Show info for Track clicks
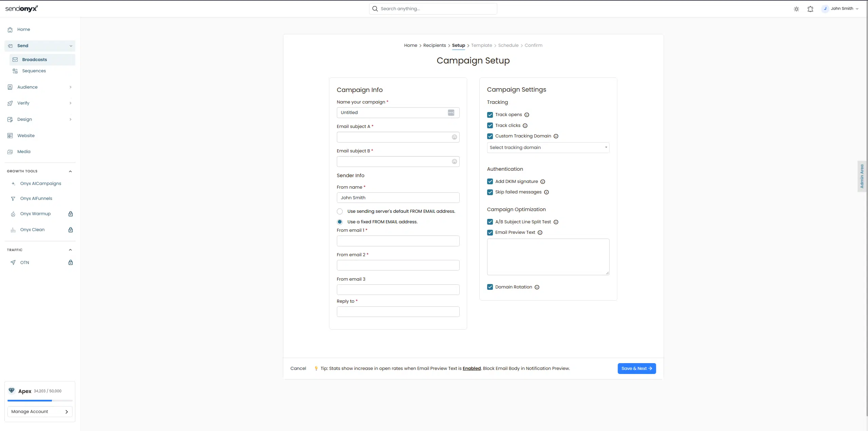The image size is (868, 431). coord(525,126)
